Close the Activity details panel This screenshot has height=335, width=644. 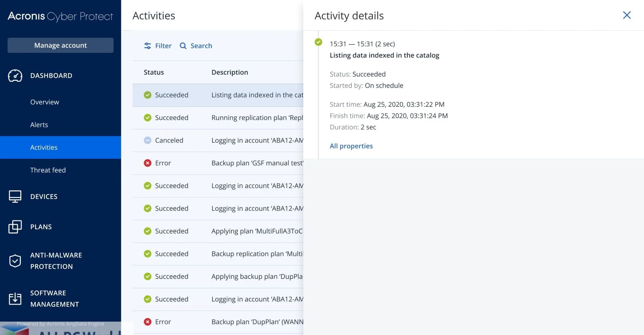[x=627, y=15]
